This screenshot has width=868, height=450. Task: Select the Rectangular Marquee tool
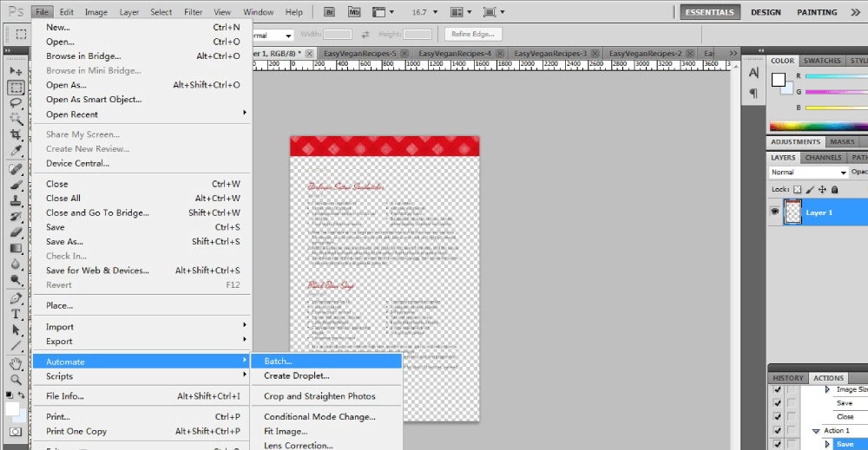(x=16, y=88)
